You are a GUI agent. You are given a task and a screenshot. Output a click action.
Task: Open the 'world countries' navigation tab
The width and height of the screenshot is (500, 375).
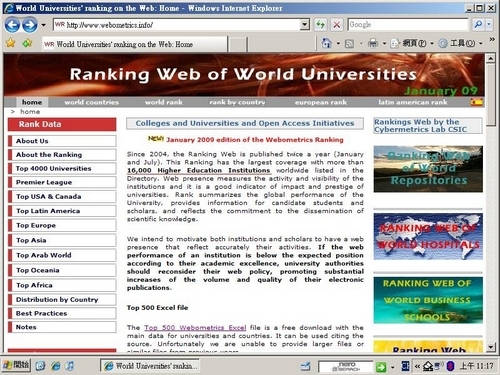(x=92, y=102)
